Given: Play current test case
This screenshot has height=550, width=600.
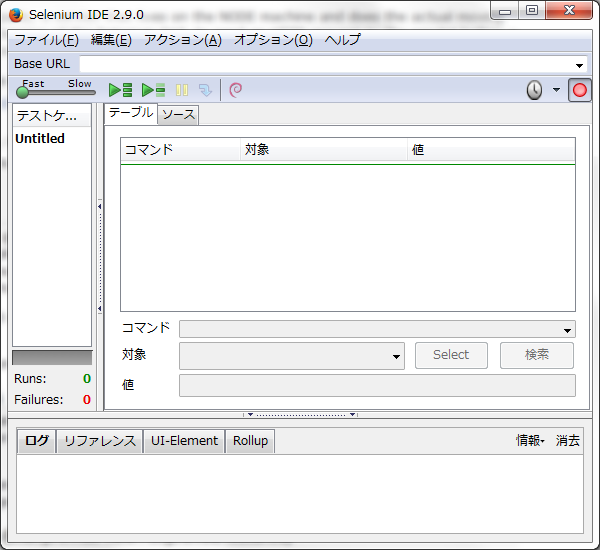Looking at the screenshot, I should [x=153, y=90].
